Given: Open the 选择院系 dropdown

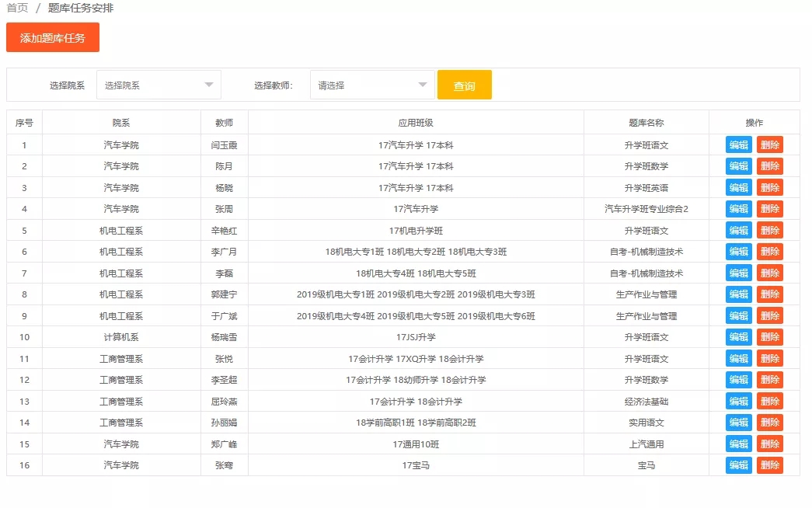Looking at the screenshot, I should pyautogui.click(x=159, y=85).
